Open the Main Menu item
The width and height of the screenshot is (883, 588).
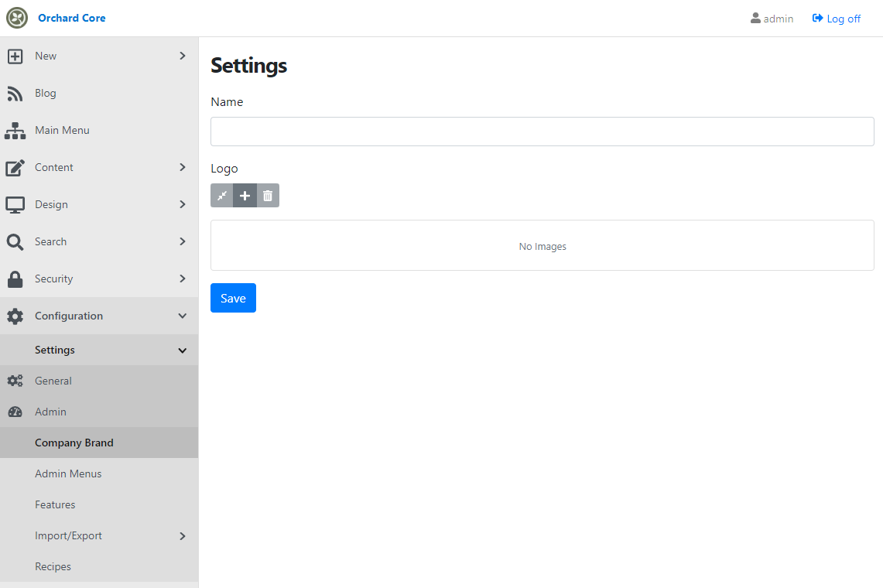pos(99,130)
